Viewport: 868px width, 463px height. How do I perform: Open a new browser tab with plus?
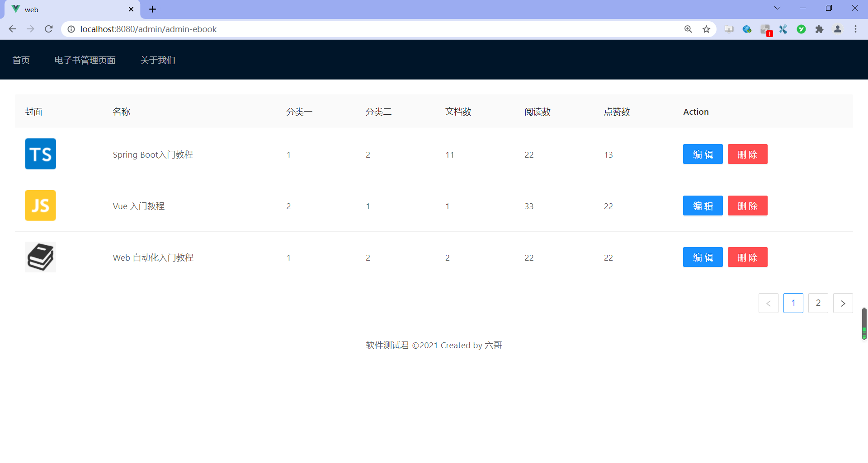[152, 9]
